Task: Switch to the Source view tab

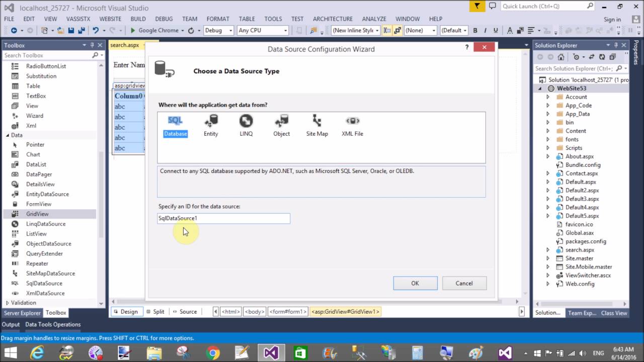Action: [x=184, y=312]
